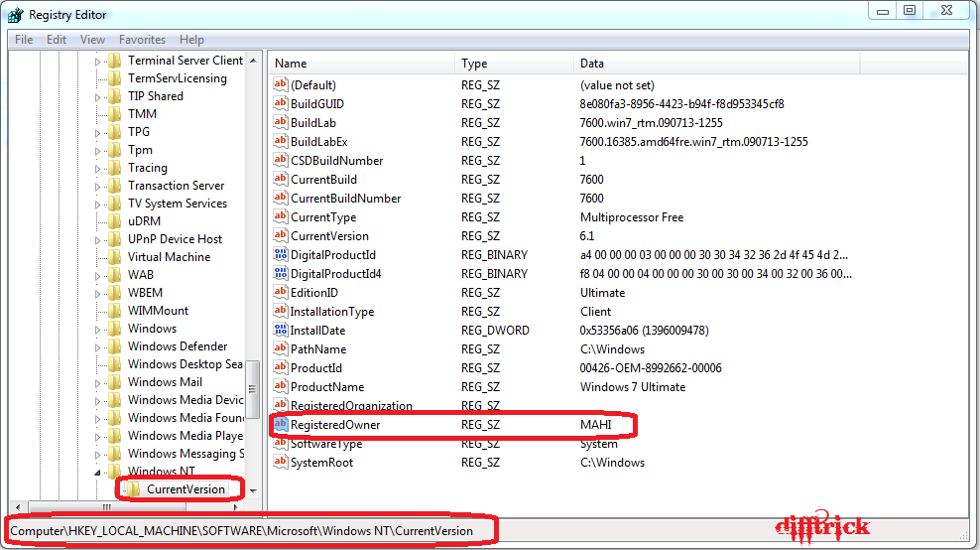Click the '00426-OEM-8992662-00006' data value

tap(651, 368)
